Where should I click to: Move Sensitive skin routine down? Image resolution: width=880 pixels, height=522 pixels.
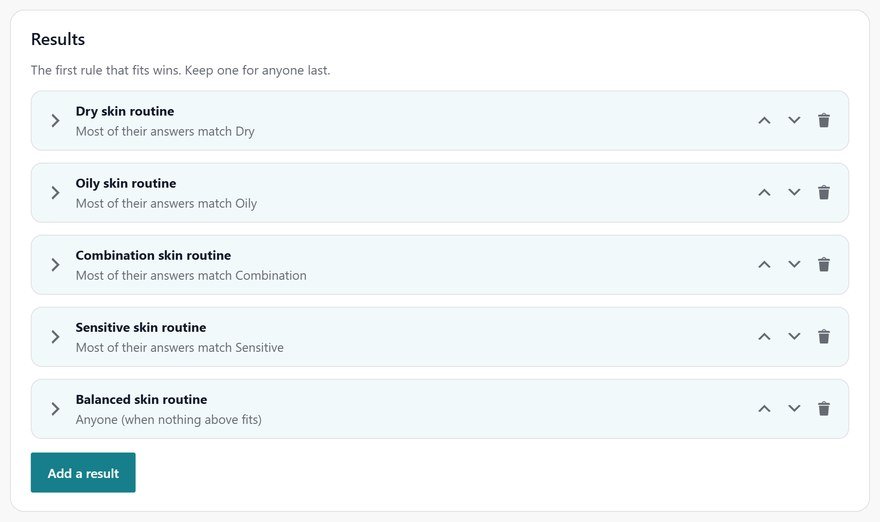(x=794, y=337)
